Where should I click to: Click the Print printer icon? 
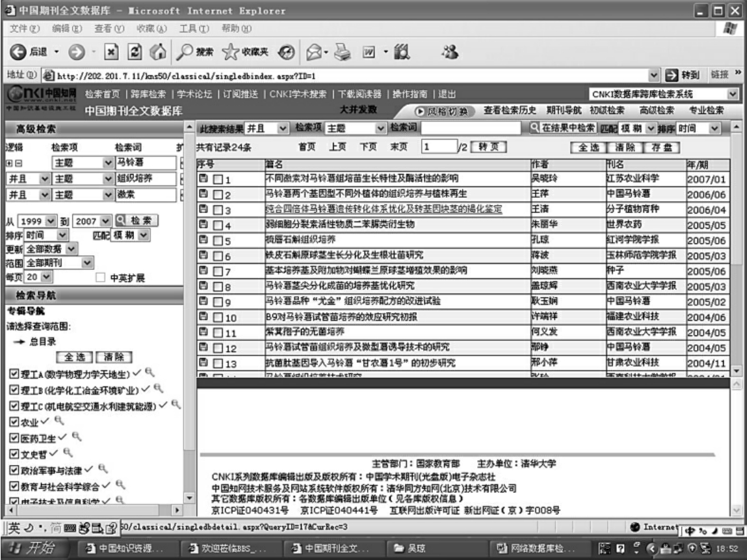pos(342,51)
